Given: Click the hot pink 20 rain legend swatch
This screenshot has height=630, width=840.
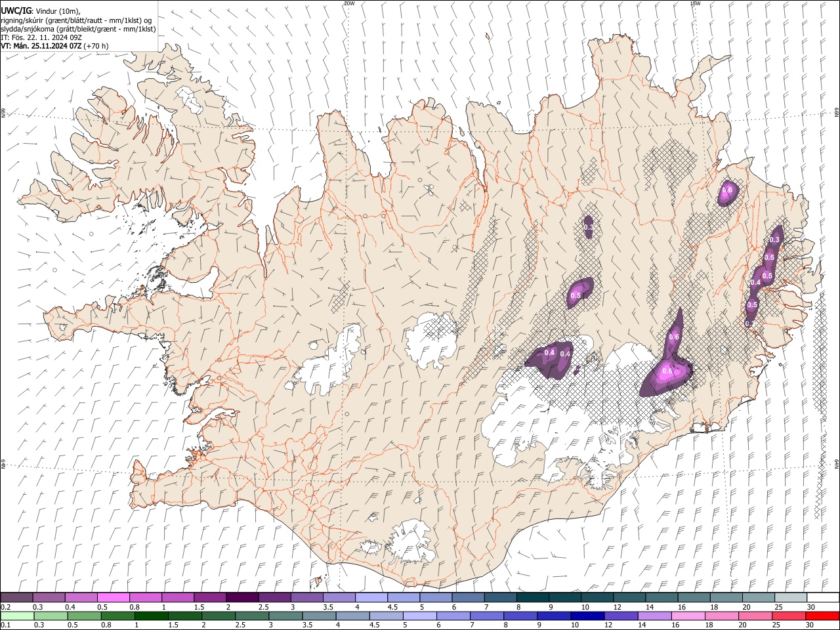Looking at the screenshot, I should pos(755,616).
